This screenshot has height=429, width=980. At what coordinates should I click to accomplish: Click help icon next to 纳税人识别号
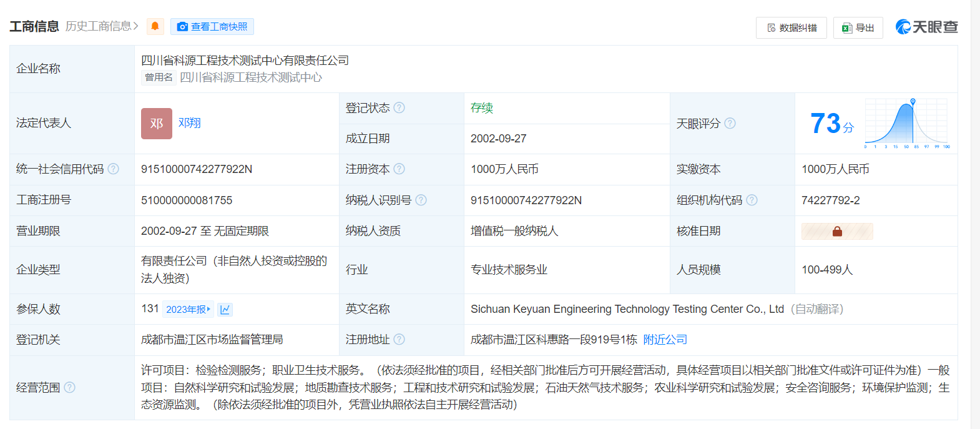421,200
